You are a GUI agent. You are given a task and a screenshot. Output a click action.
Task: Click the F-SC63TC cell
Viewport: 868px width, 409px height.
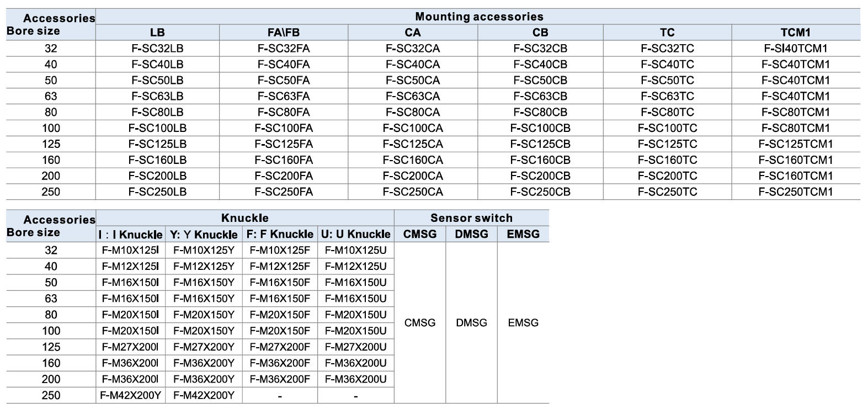667,96
